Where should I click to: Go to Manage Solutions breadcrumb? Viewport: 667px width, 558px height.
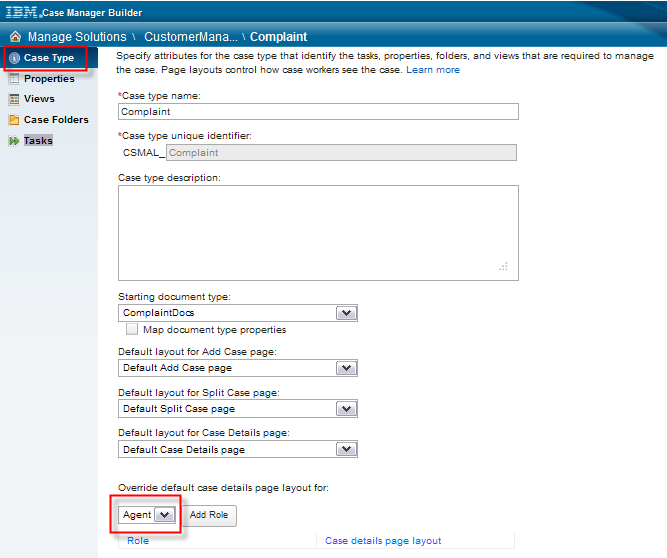click(77, 37)
